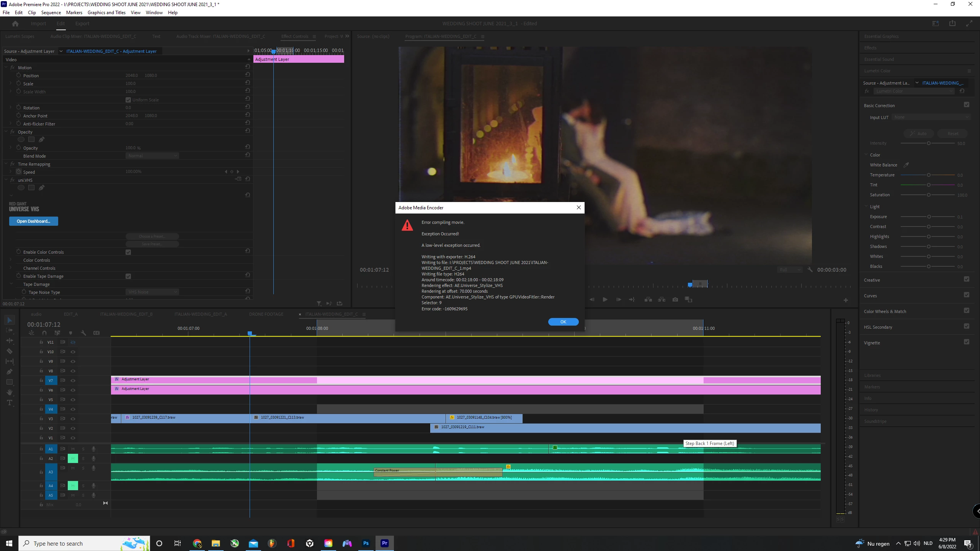This screenshot has width=980, height=551.
Task: Click OK in the Media Encoder error dialog
Action: [x=563, y=322]
